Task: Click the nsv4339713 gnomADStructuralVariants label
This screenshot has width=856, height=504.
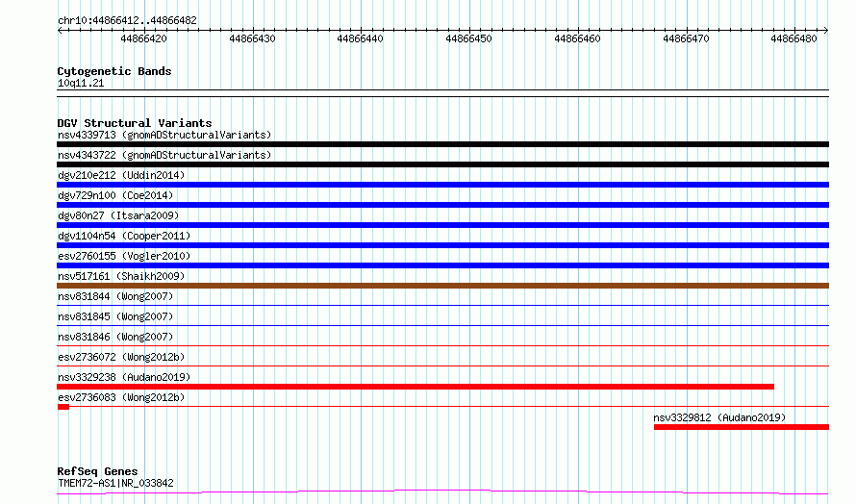Action: [x=164, y=135]
